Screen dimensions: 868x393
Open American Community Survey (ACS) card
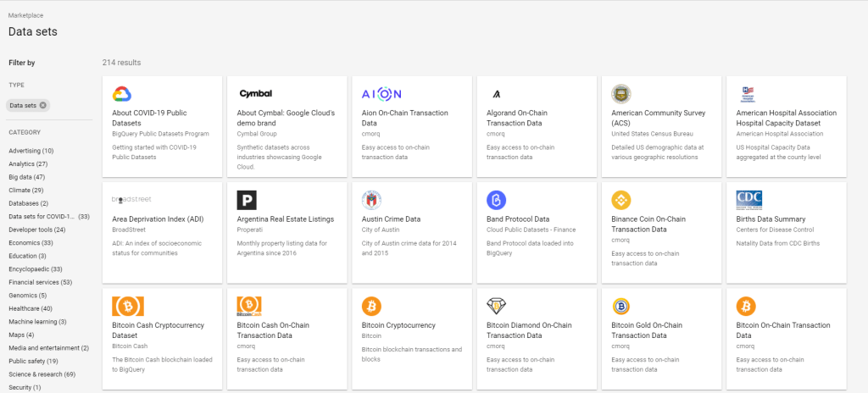[661, 126]
